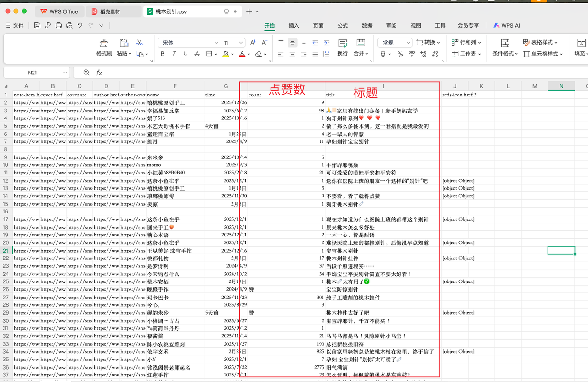Click the Eraser clear icon
The image size is (588, 382).
[x=258, y=54]
